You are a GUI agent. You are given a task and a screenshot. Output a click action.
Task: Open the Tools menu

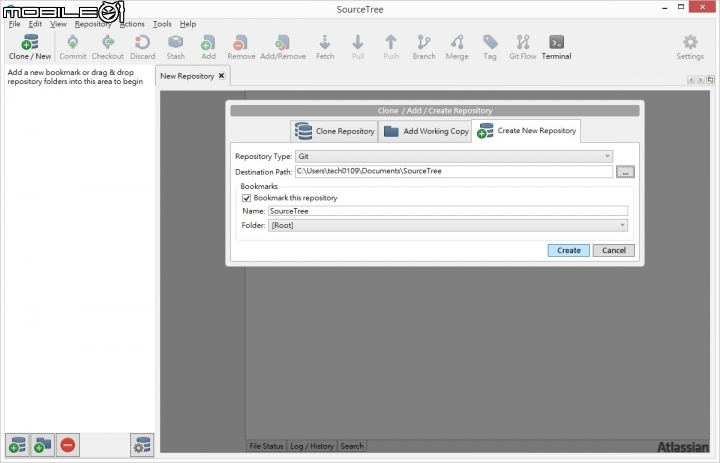pos(162,24)
